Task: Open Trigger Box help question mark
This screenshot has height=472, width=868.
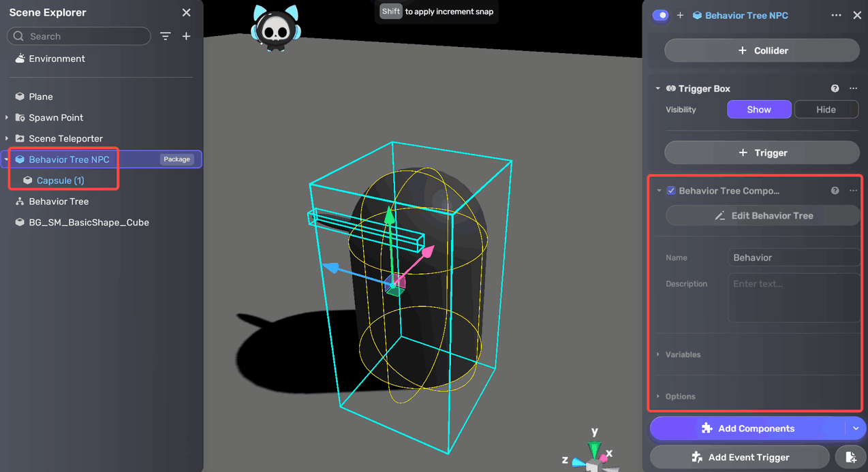Action: (x=835, y=89)
